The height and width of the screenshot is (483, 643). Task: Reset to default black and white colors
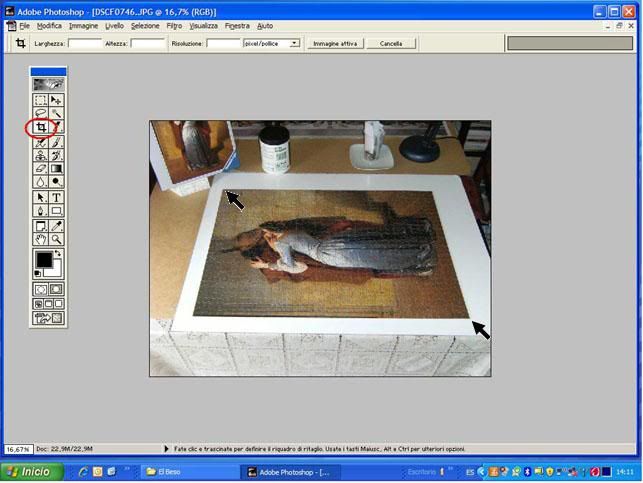click(37, 273)
